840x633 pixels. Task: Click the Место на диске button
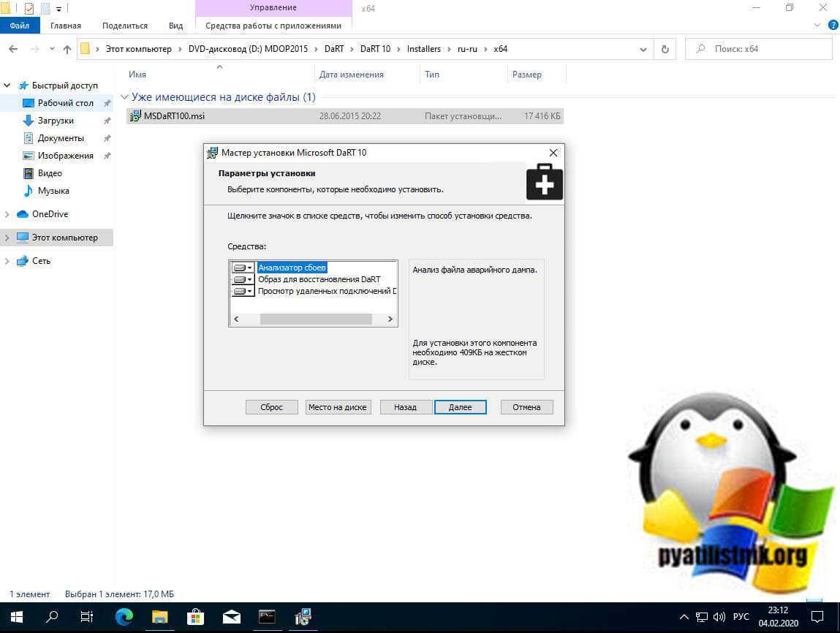pos(338,407)
